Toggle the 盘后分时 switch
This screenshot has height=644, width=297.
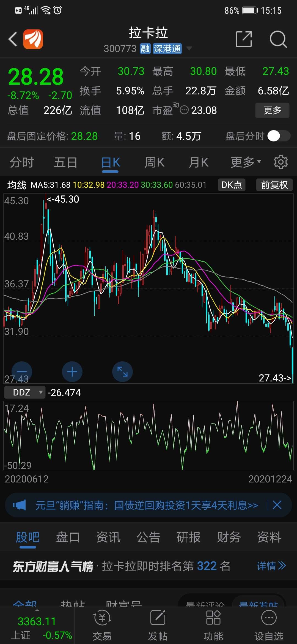point(279,136)
